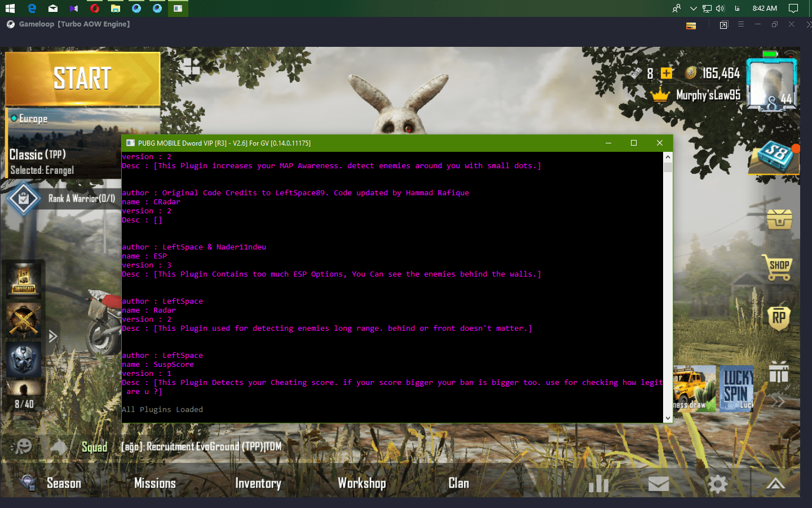
Task: Click the 8:42 AM clock
Action: 765,8
